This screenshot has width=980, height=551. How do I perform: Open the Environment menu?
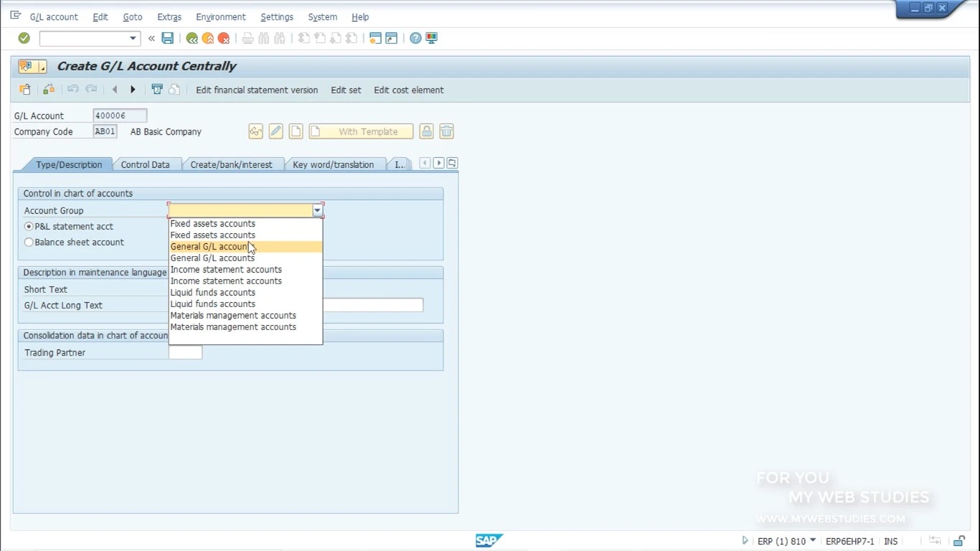coord(221,17)
